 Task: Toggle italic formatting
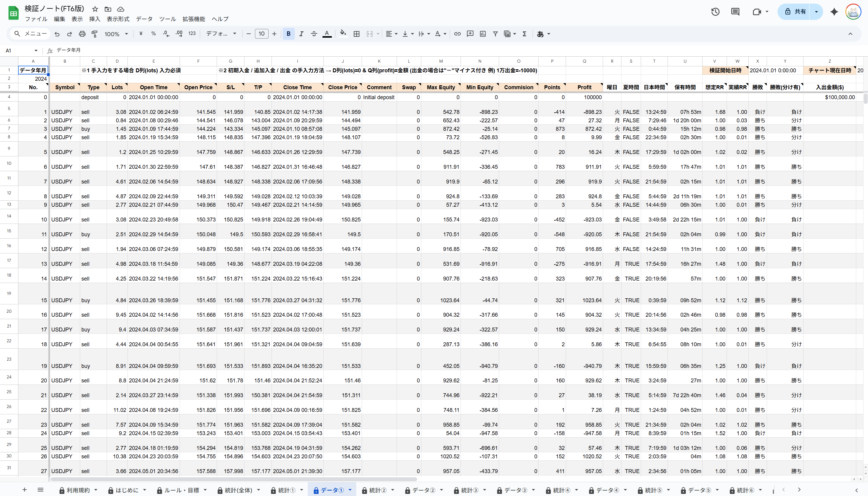point(301,34)
